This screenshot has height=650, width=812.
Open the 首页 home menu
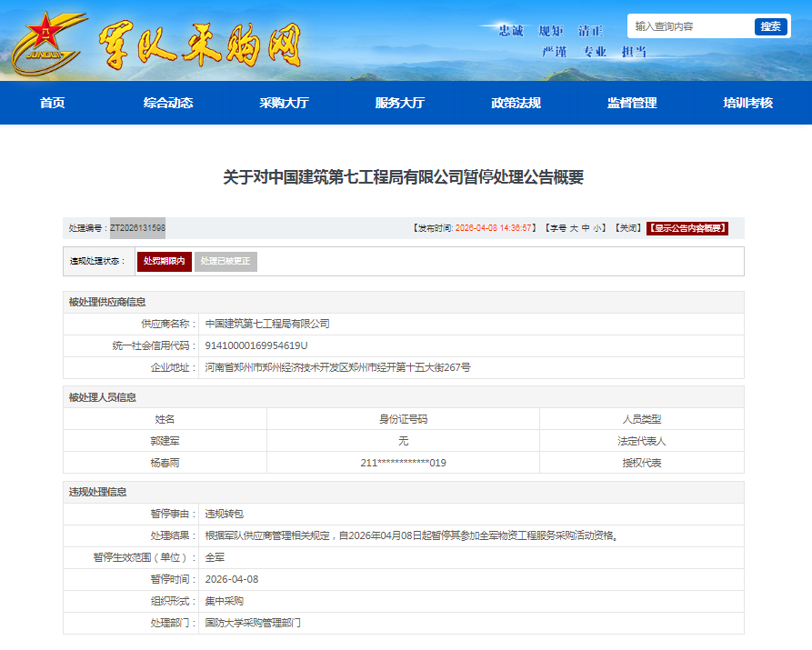[52, 103]
